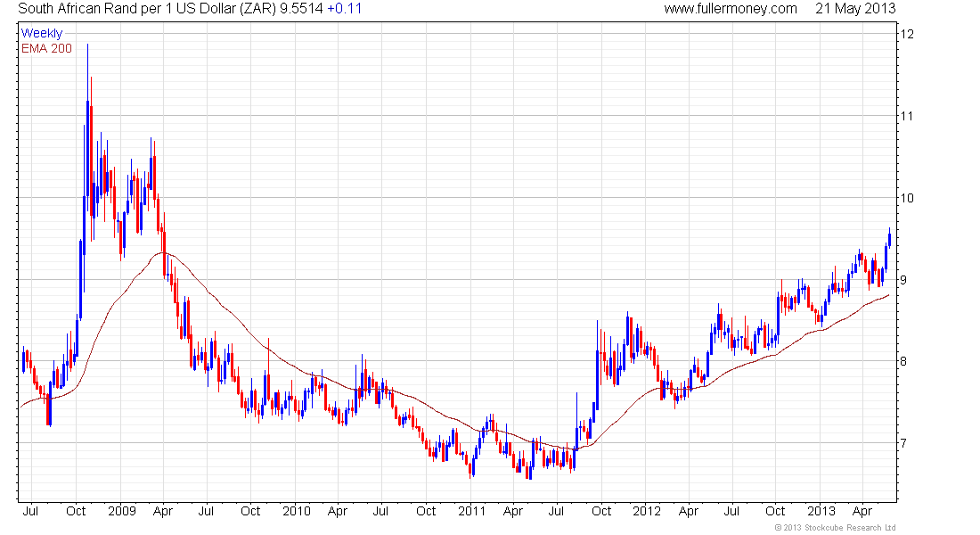
Task: Click the 9 value on price axis
Action: tap(903, 280)
